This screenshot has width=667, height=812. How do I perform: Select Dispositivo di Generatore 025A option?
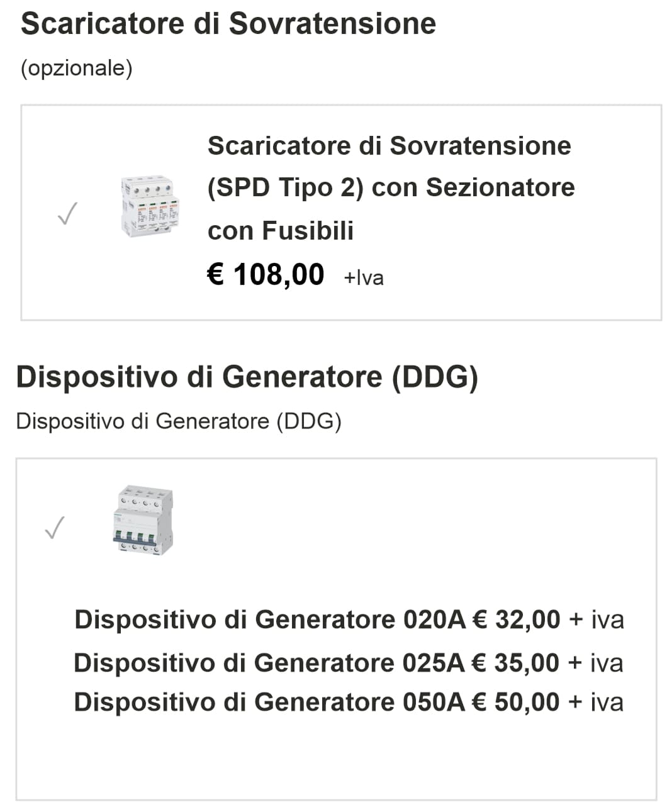coord(269,663)
